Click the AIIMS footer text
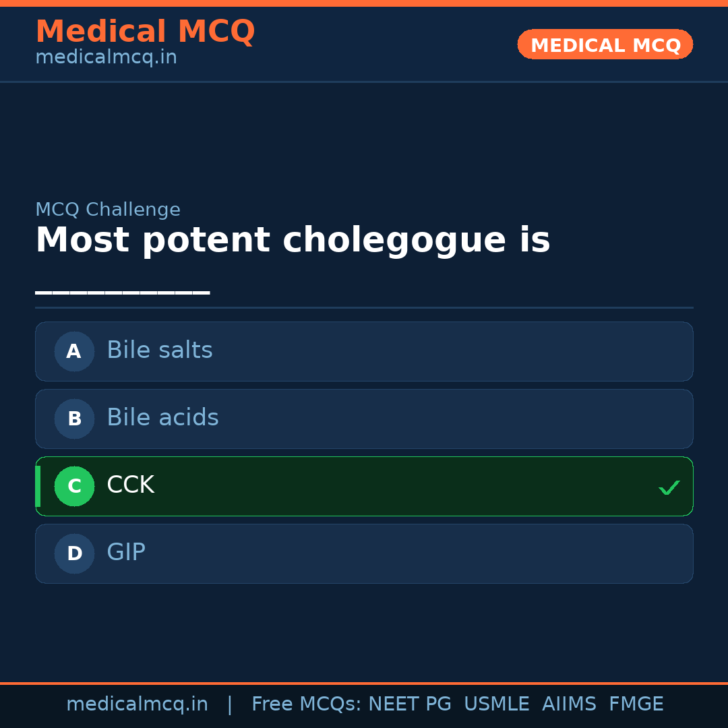Viewport: 728px width, 728px height. click(569, 704)
